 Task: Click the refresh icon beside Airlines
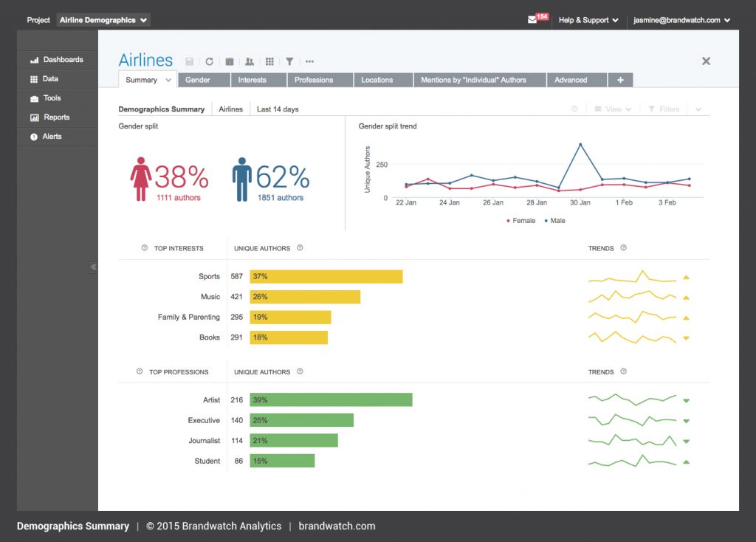click(x=210, y=62)
